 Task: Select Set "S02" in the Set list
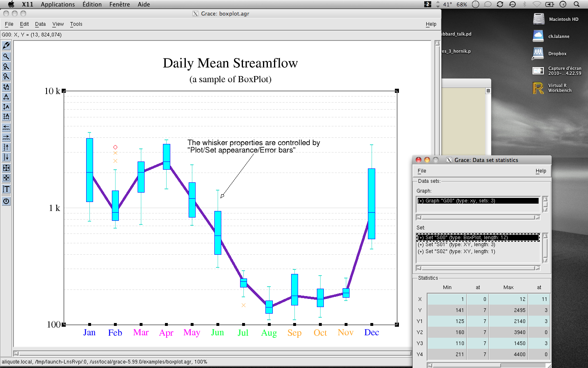[x=456, y=251]
